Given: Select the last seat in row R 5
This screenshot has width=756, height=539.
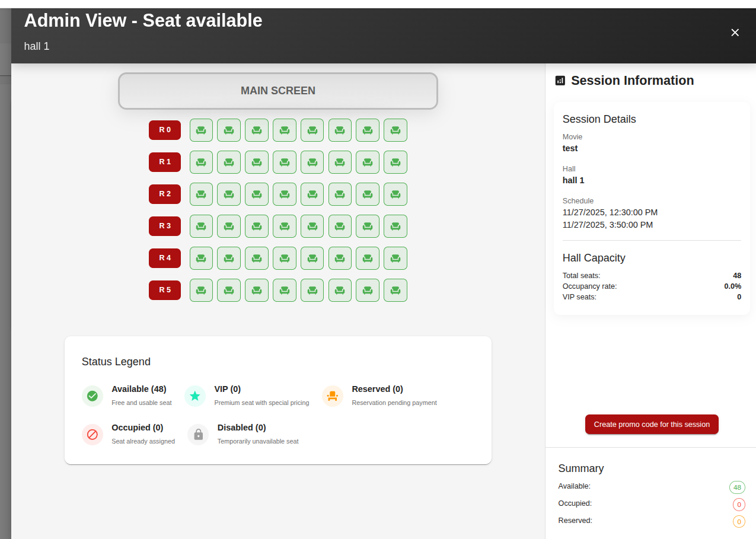Looking at the screenshot, I should pyautogui.click(x=395, y=290).
